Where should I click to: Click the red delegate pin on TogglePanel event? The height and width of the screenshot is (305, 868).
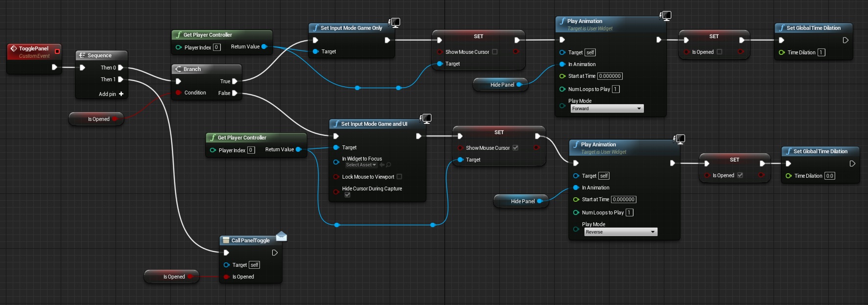(57, 51)
